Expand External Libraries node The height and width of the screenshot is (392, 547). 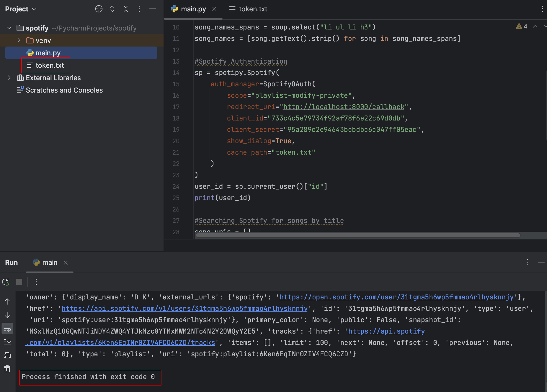pyautogui.click(x=9, y=78)
